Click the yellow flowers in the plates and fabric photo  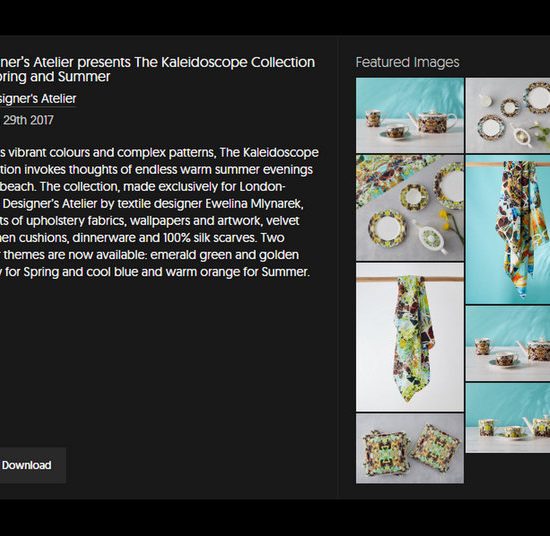coord(449,224)
